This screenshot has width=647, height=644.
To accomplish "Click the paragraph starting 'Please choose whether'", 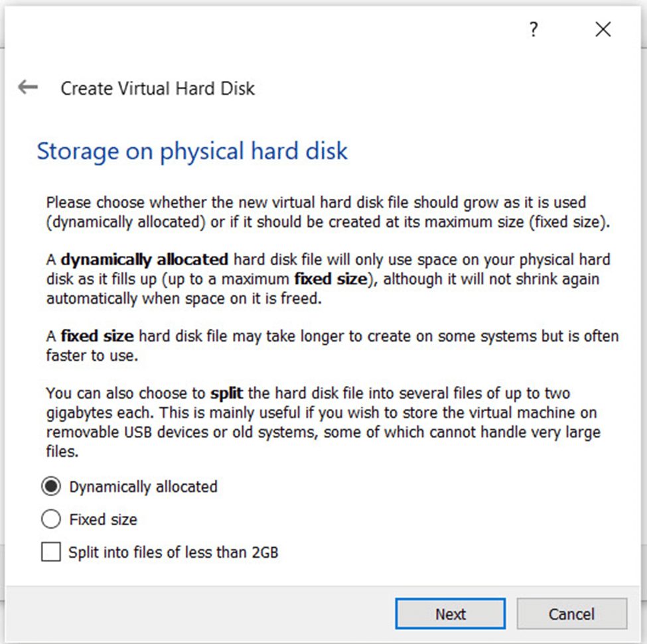I will [x=328, y=212].
